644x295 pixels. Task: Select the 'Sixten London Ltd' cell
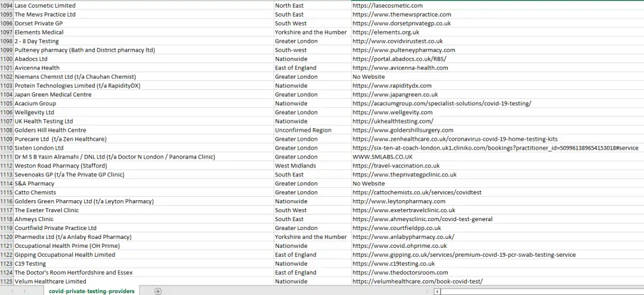coord(144,148)
